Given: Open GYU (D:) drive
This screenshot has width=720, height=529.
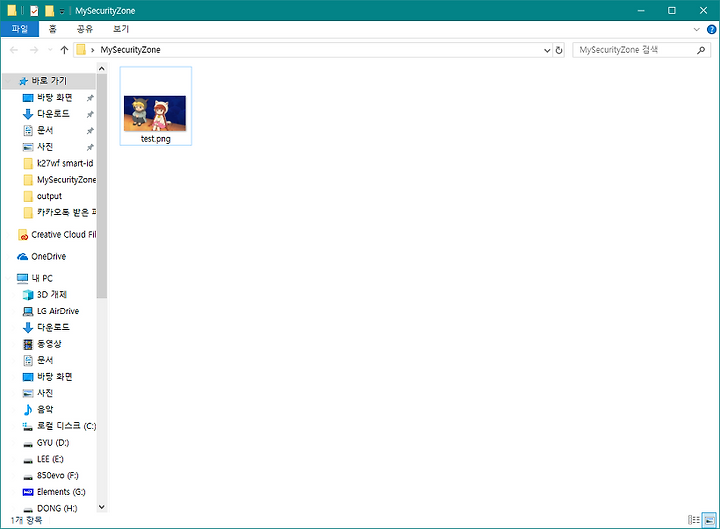Looking at the screenshot, I should click(53, 443).
